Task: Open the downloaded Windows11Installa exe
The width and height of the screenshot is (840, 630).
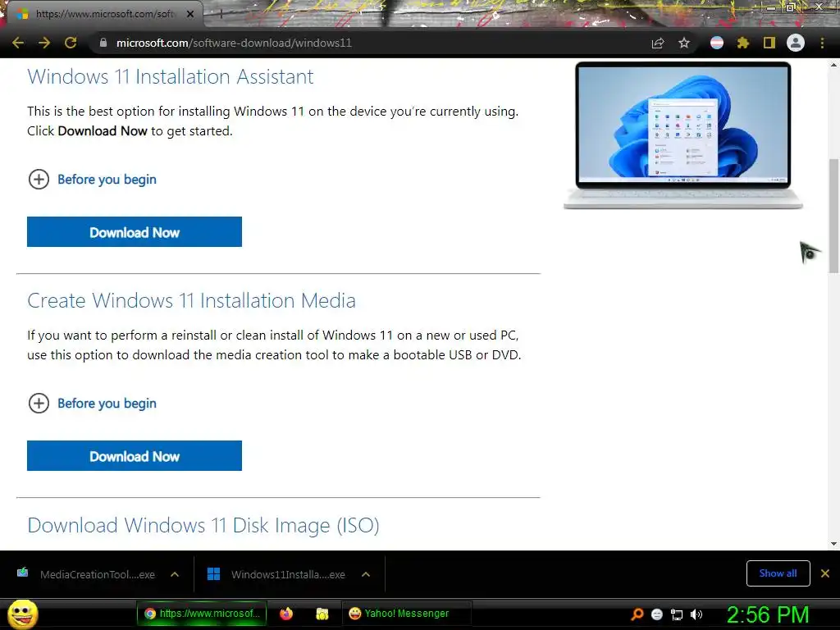Action: (x=277, y=574)
